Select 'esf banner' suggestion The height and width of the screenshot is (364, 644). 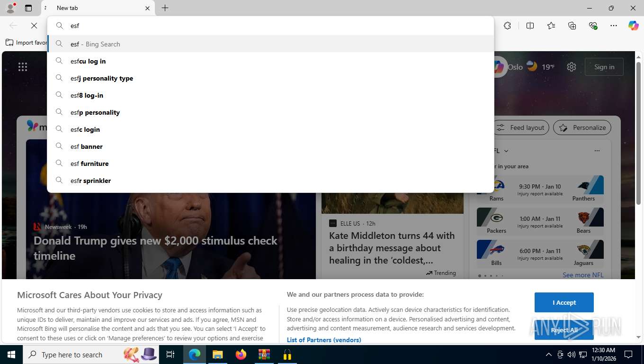(x=270, y=146)
